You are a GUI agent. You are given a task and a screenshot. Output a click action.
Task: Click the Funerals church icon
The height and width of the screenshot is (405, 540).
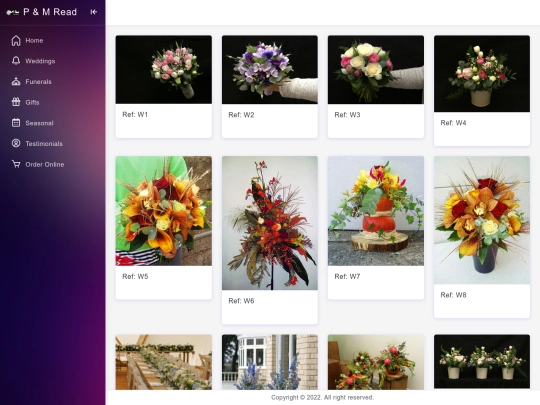pos(16,82)
